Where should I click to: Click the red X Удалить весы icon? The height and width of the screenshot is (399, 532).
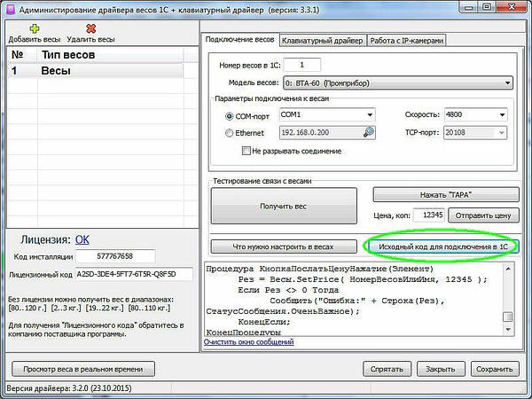click(90, 27)
